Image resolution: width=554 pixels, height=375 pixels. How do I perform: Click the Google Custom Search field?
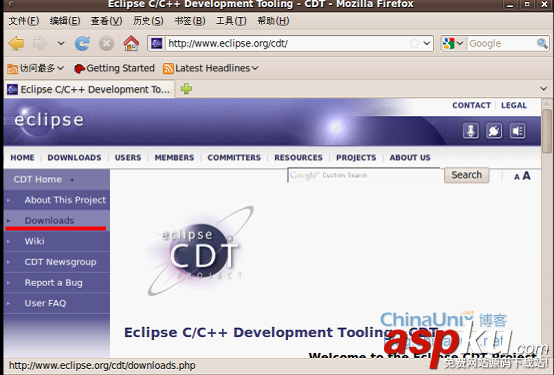[x=364, y=175]
